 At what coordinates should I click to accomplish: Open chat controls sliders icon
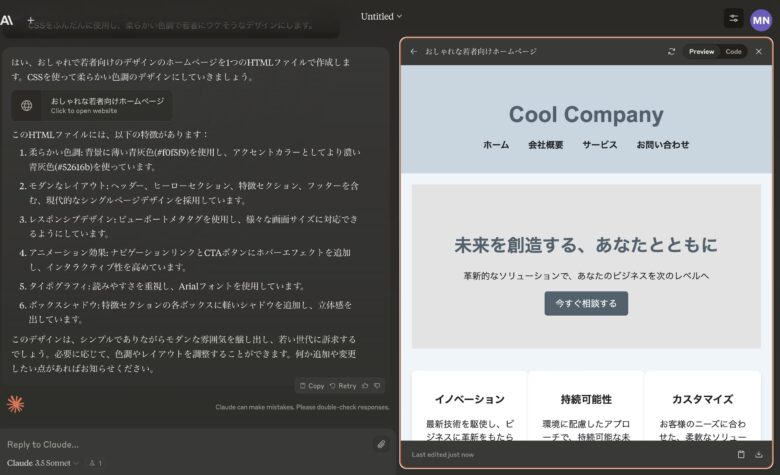click(x=734, y=19)
